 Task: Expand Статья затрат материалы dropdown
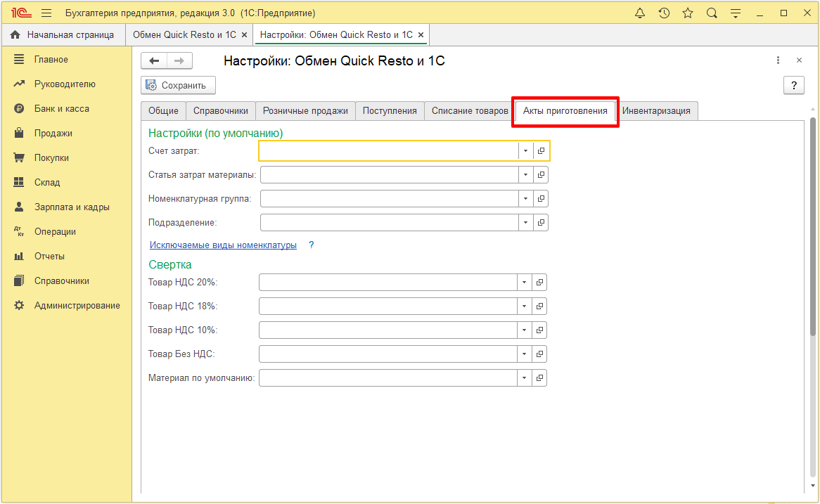(525, 174)
